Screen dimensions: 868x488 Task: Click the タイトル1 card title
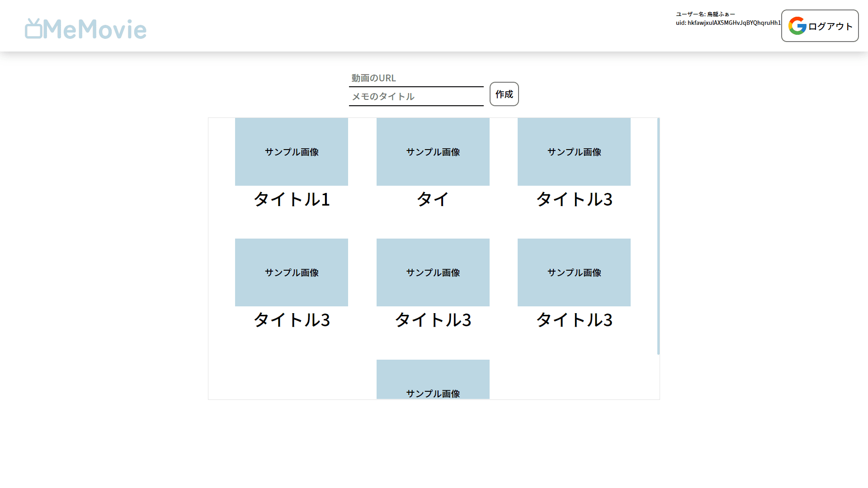pos(292,199)
